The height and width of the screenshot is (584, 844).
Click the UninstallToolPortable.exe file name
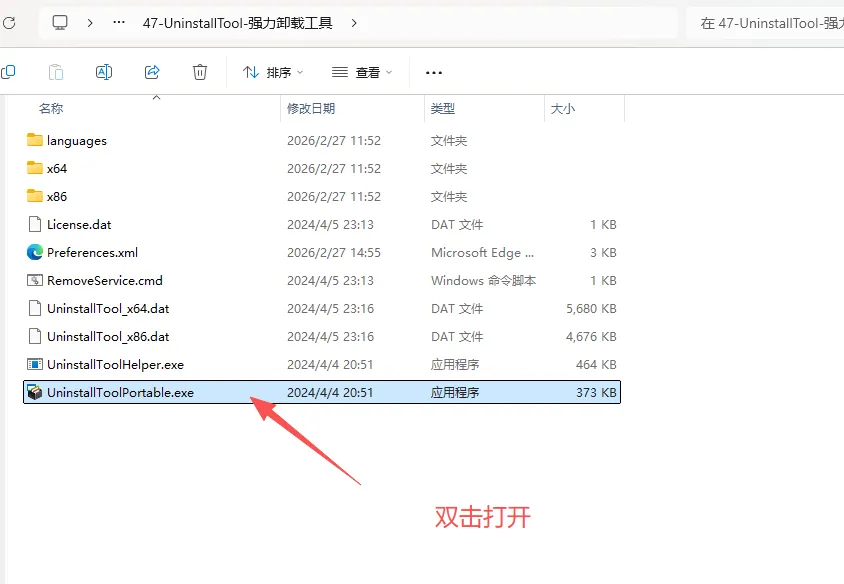[x=121, y=392]
